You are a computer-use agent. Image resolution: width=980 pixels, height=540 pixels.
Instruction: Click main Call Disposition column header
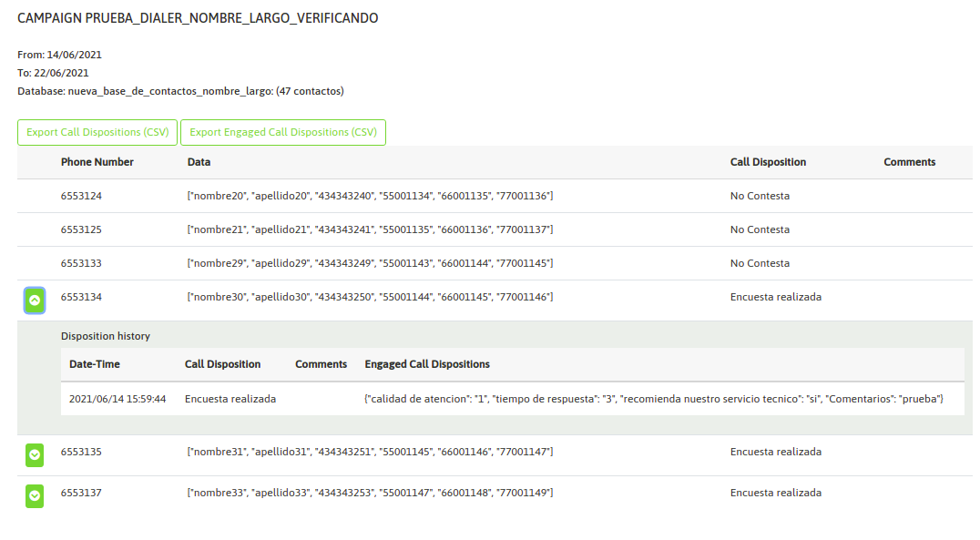pos(768,162)
